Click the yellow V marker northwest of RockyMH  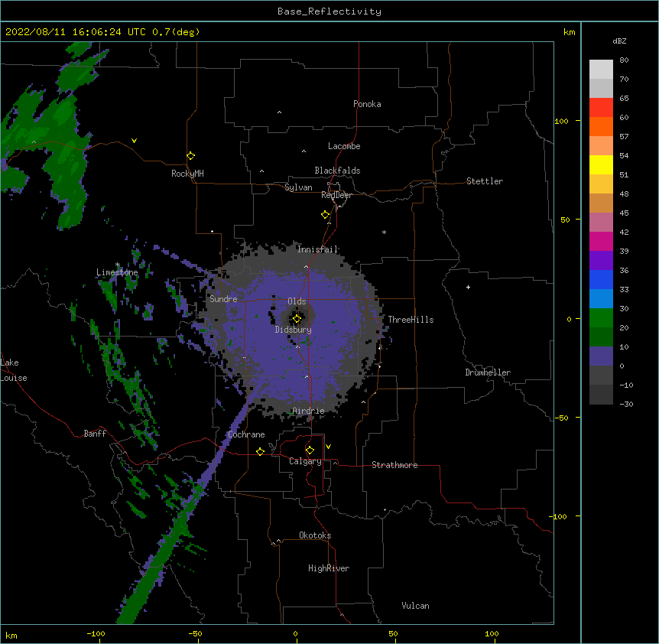coord(134,141)
